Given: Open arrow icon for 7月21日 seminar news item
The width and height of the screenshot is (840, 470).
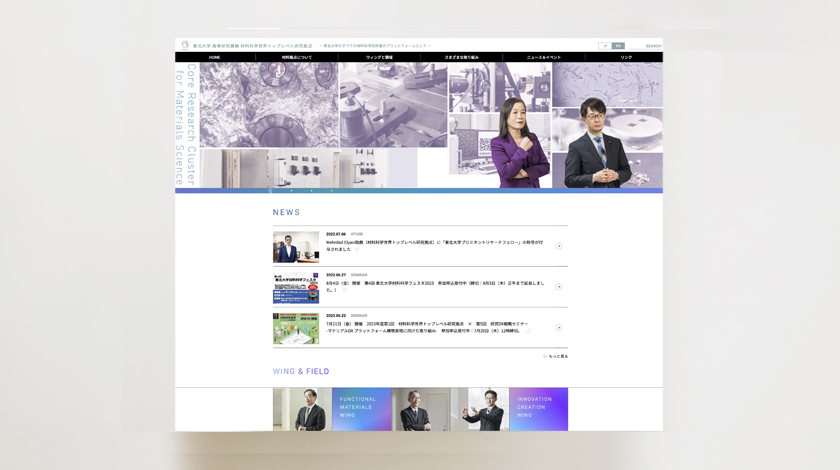Looking at the screenshot, I should 558,327.
